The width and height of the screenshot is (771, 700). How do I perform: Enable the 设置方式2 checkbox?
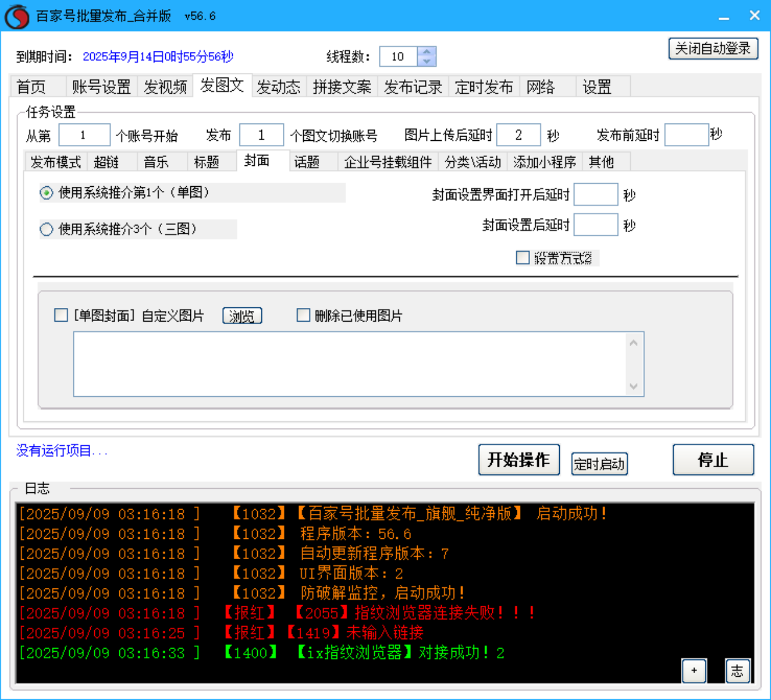pos(522,257)
